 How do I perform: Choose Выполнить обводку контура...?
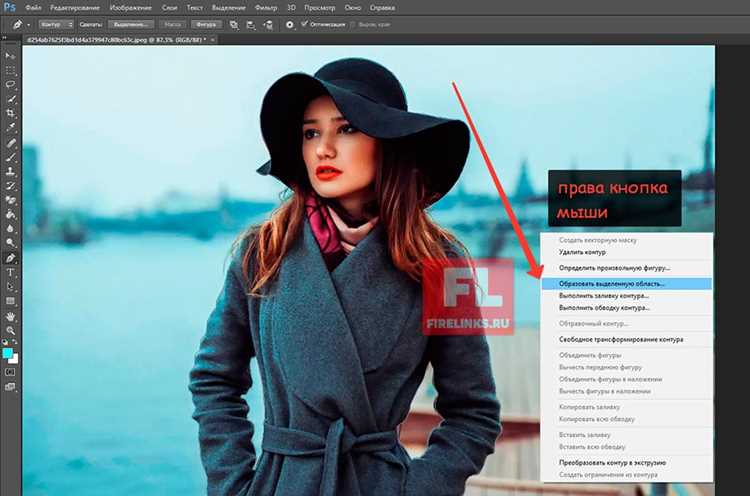tap(627, 308)
